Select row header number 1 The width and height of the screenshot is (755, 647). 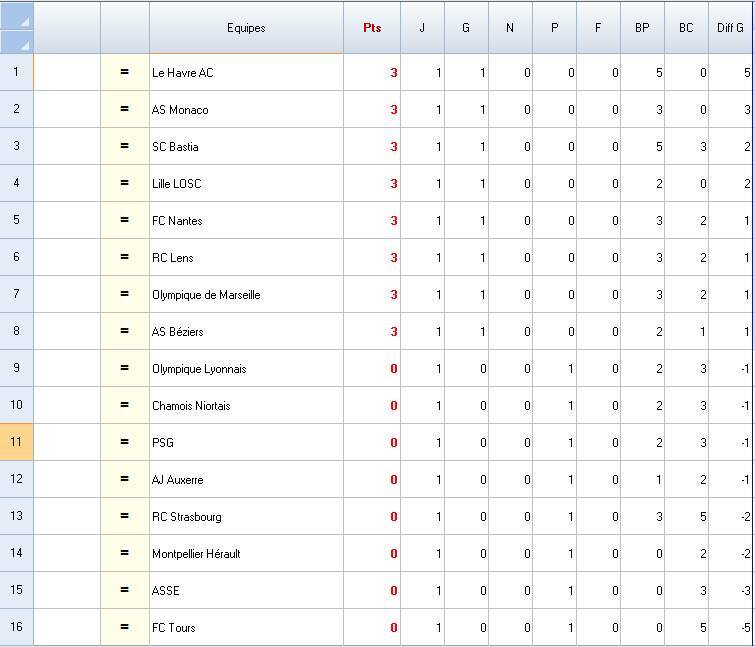17,73
